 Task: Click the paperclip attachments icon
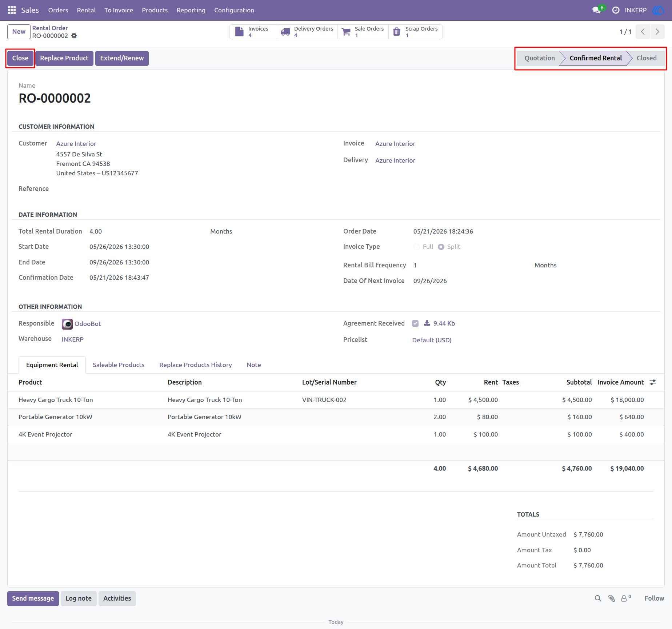[x=612, y=598]
